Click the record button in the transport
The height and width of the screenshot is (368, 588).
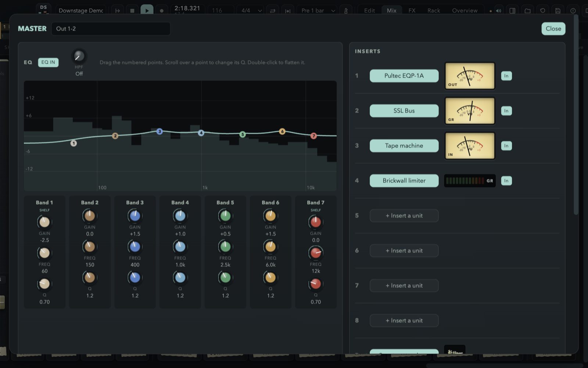(161, 10)
